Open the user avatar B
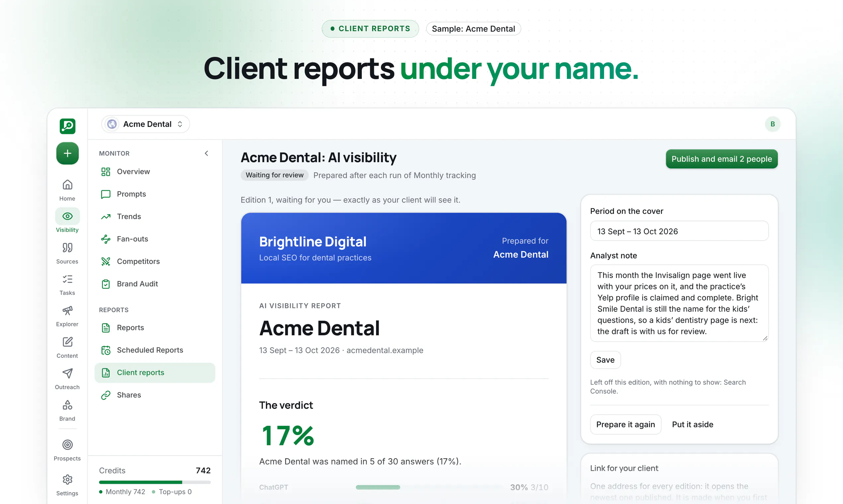Screen dimensions: 843x504 [772, 124]
